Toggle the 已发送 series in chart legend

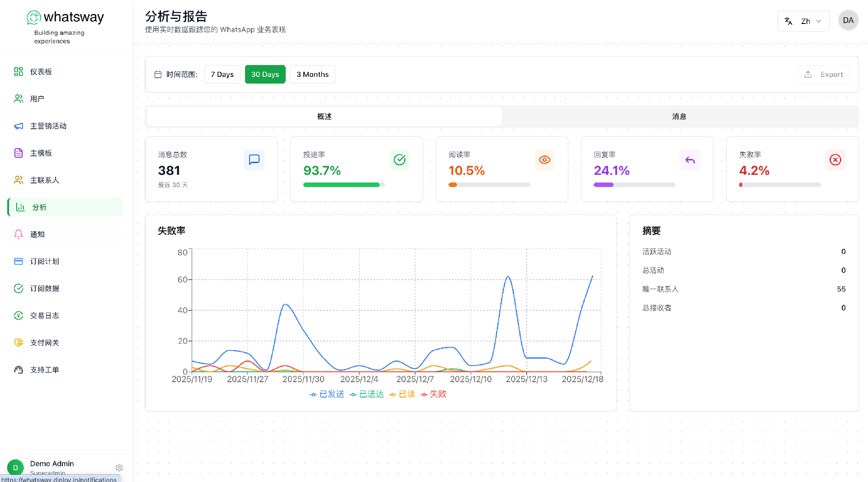[327, 394]
